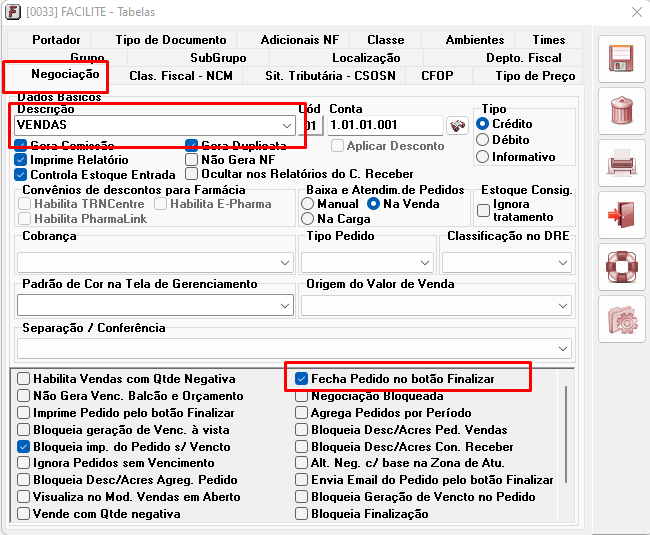Open the Classe tab
Image resolution: width=650 pixels, height=535 pixels.
coord(386,40)
